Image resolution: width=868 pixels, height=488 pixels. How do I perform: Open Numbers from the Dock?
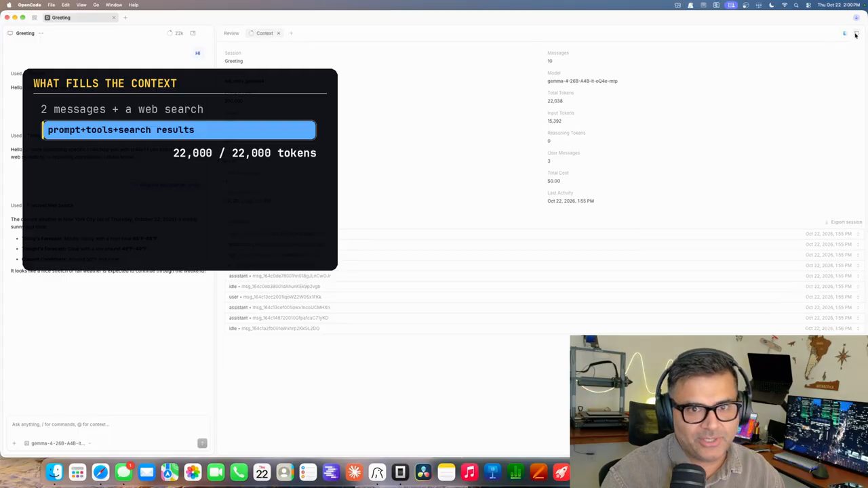(x=515, y=472)
